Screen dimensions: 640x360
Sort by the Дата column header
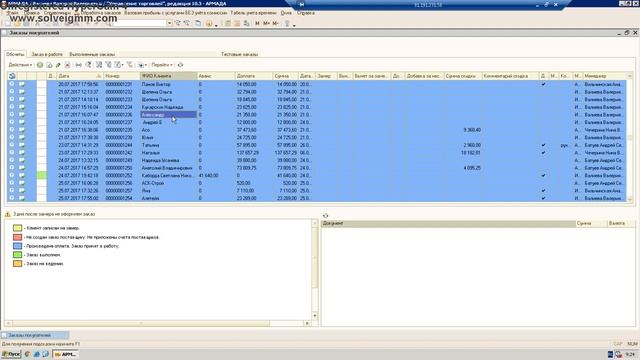click(x=80, y=76)
